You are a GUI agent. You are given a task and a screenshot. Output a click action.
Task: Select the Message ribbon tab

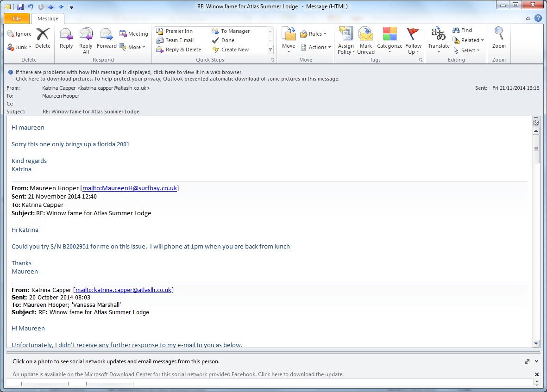pos(48,19)
